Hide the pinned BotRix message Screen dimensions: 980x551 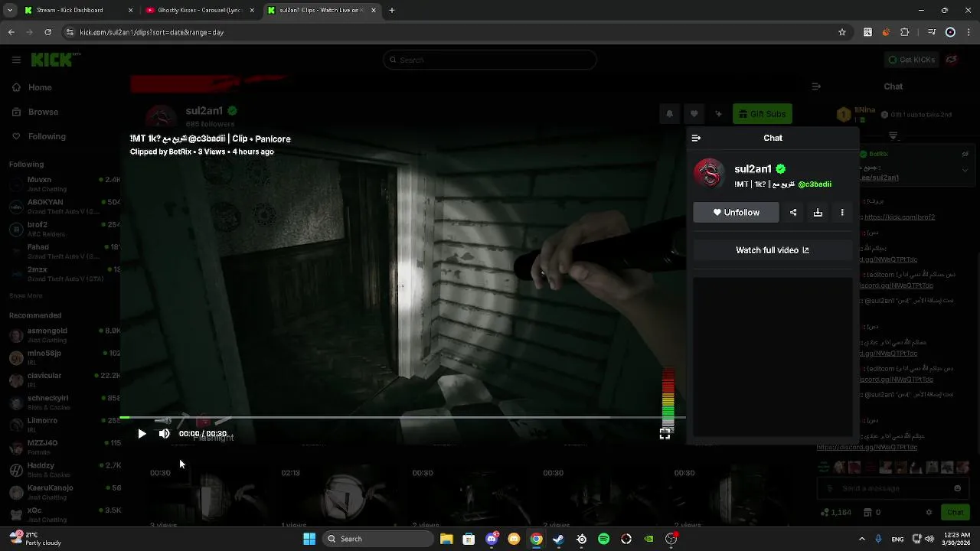pos(965,154)
